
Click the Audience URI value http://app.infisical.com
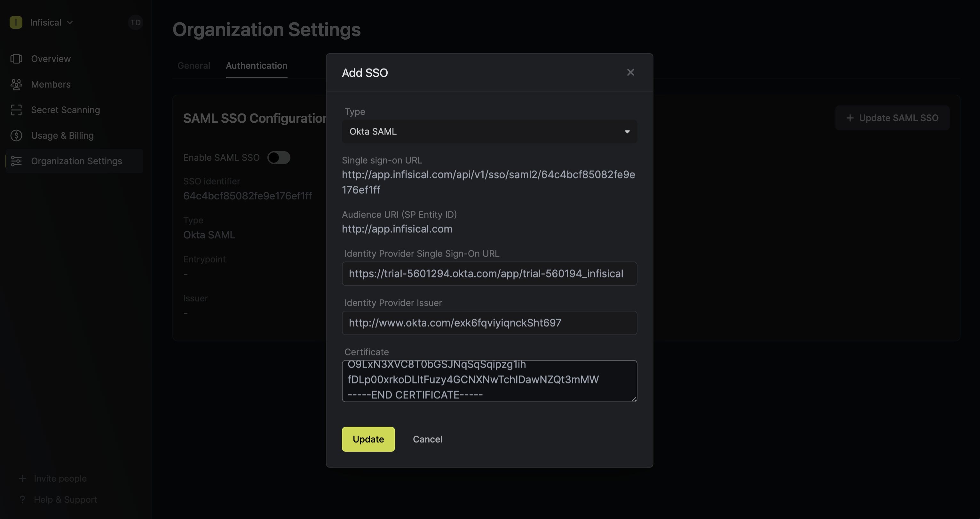[x=397, y=229]
